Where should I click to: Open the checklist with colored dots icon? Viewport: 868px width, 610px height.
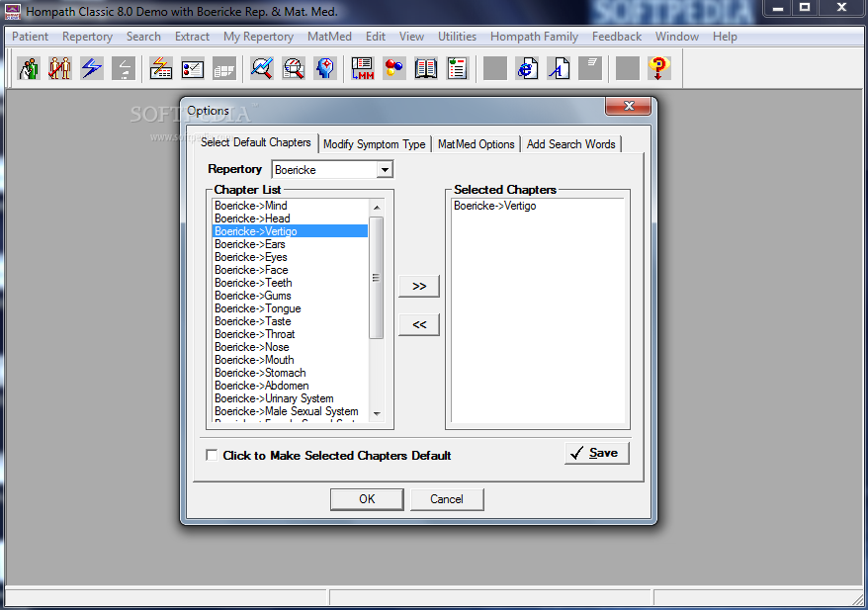point(193,68)
